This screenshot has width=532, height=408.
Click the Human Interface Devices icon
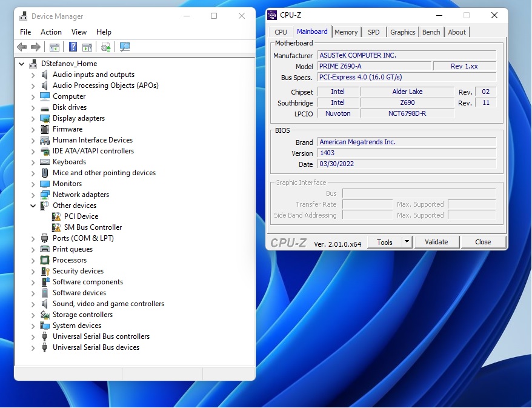coord(44,140)
